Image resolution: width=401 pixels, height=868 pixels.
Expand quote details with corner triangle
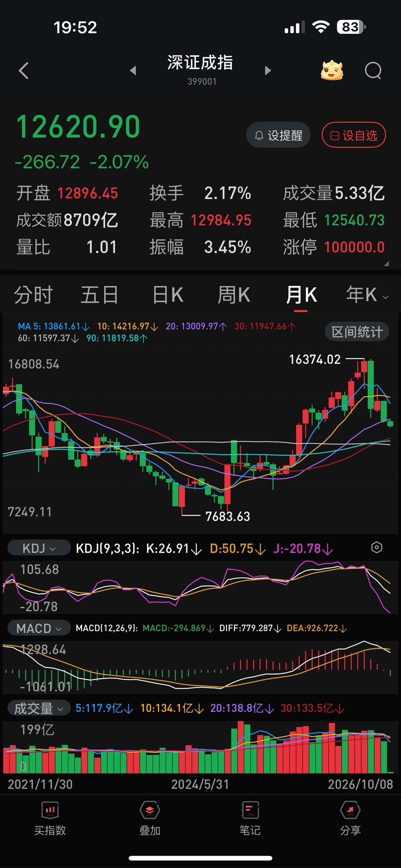coord(387,264)
